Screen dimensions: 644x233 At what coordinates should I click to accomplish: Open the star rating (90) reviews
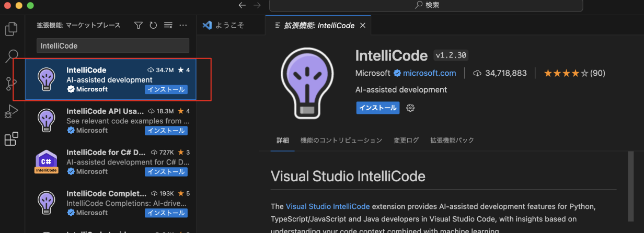pyautogui.click(x=574, y=73)
